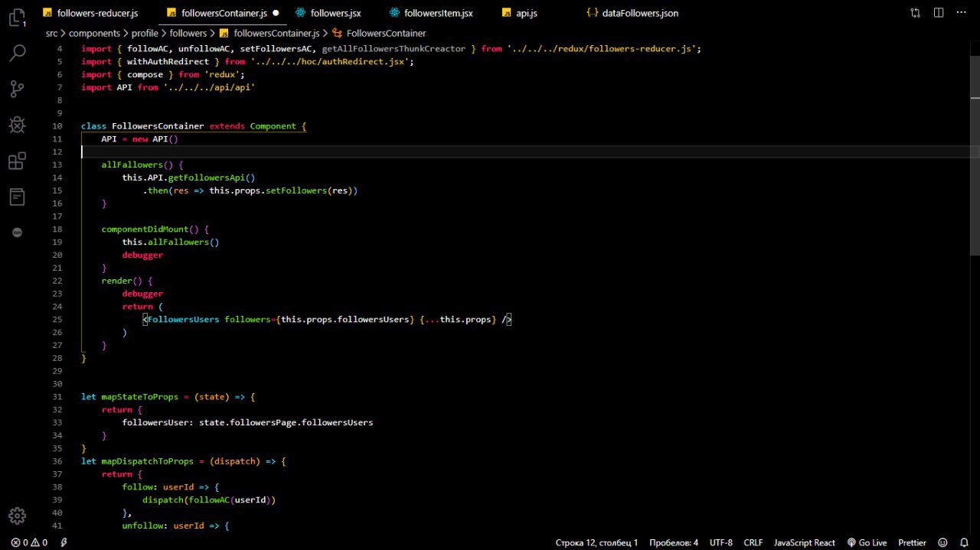Click Строка 12, столбец 1 to go to line

[596, 542]
